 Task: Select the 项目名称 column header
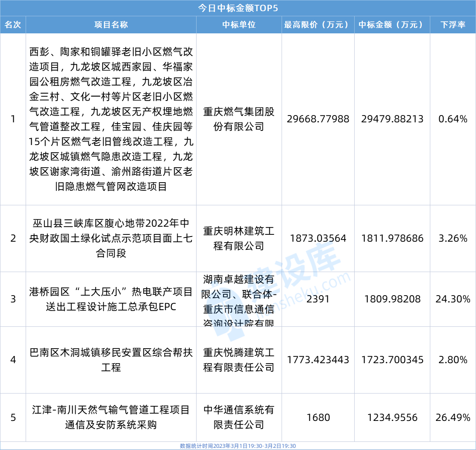click(x=111, y=25)
